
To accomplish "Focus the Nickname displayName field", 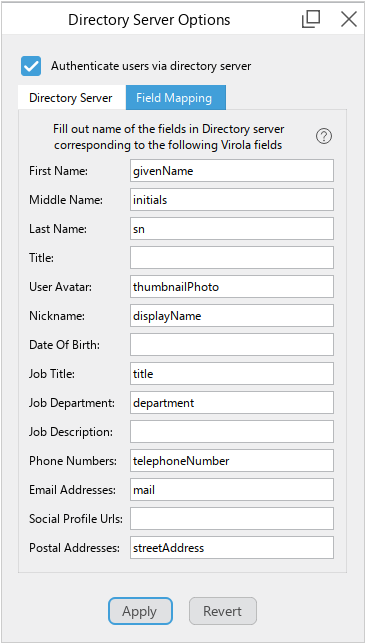I will (232, 315).
